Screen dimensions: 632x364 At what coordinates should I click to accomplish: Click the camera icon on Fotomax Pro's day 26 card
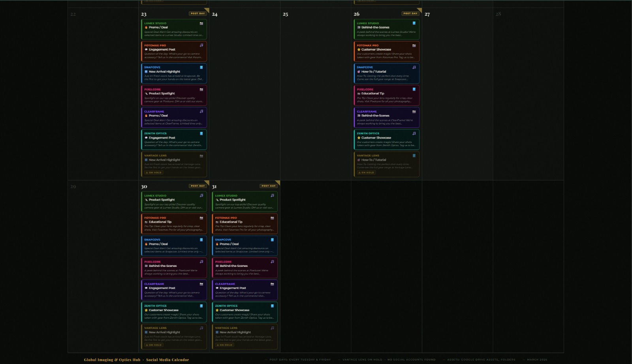click(x=414, y=45)
